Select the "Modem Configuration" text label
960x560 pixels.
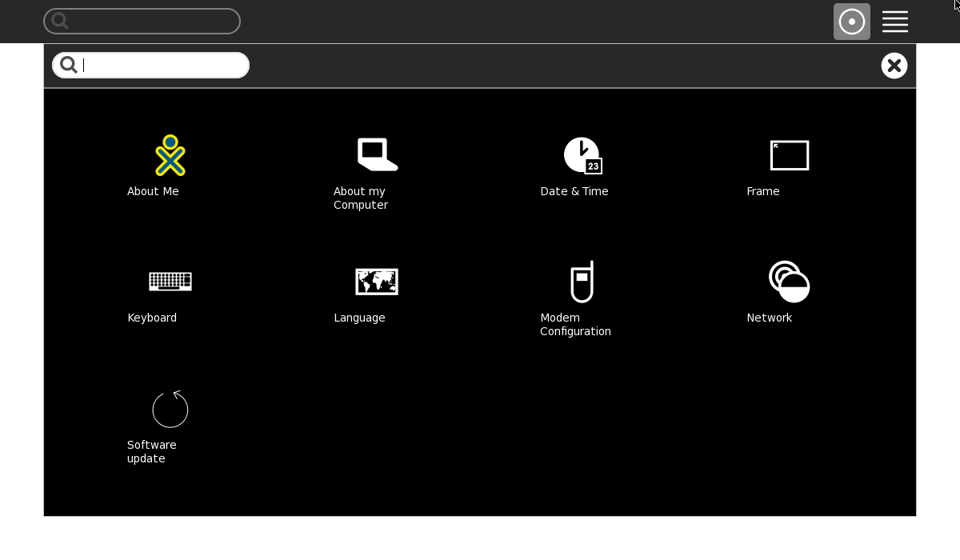click(x=574, y=325)
